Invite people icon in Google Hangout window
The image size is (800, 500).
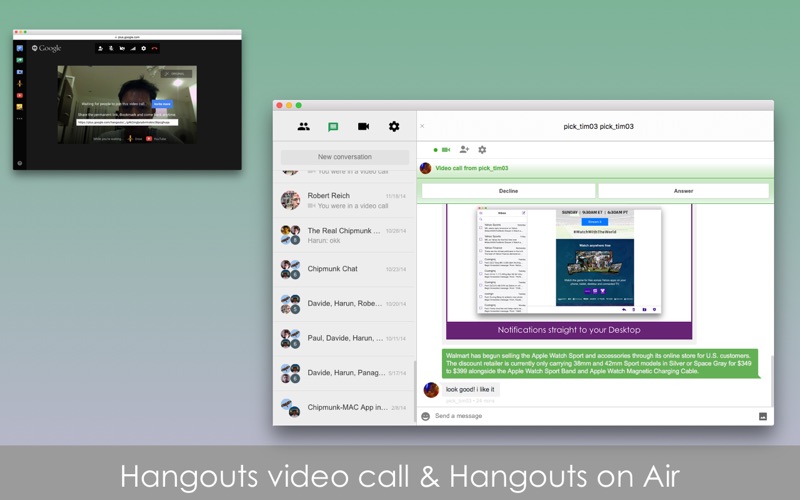101,48
